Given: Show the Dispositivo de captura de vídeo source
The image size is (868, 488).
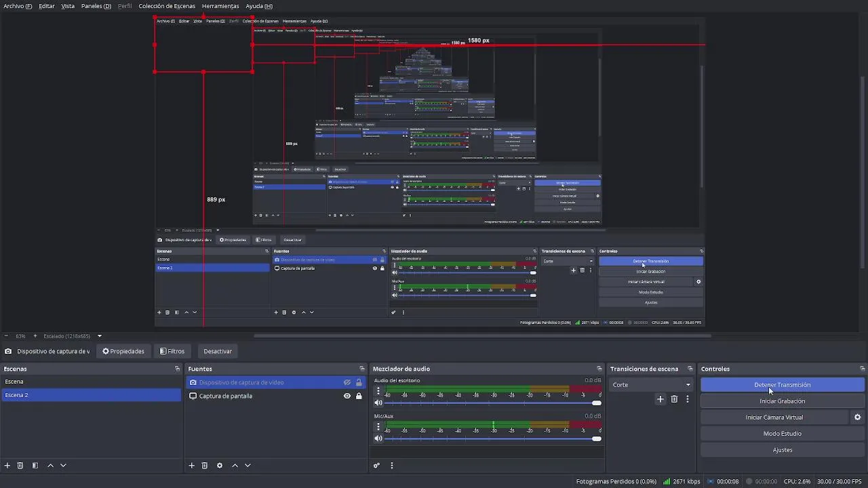Looking at the screenshot, I should [x=347, y=383].
